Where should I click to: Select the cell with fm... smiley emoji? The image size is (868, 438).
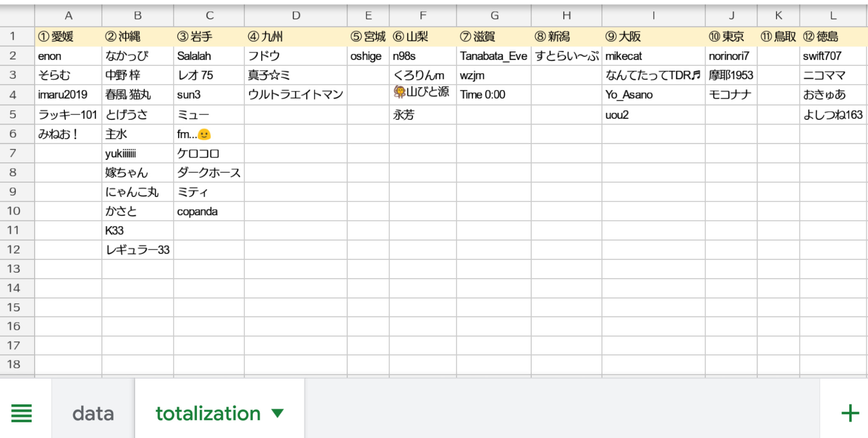[209, 134]
